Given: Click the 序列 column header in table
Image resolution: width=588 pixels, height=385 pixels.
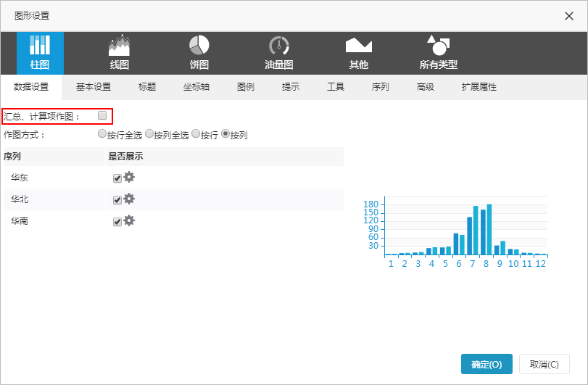Looking at the screenshot, I should [x=12, y=157].
